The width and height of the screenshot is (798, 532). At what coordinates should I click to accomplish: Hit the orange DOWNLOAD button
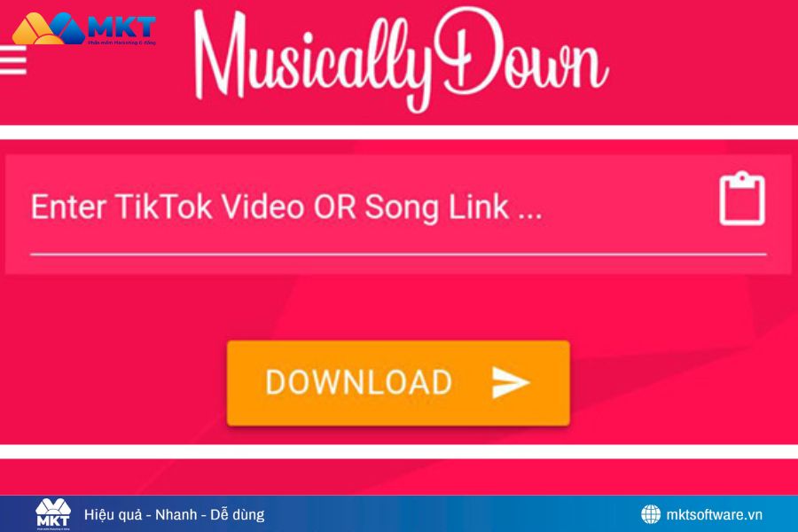pyautogui.click(x=398, y=383)
